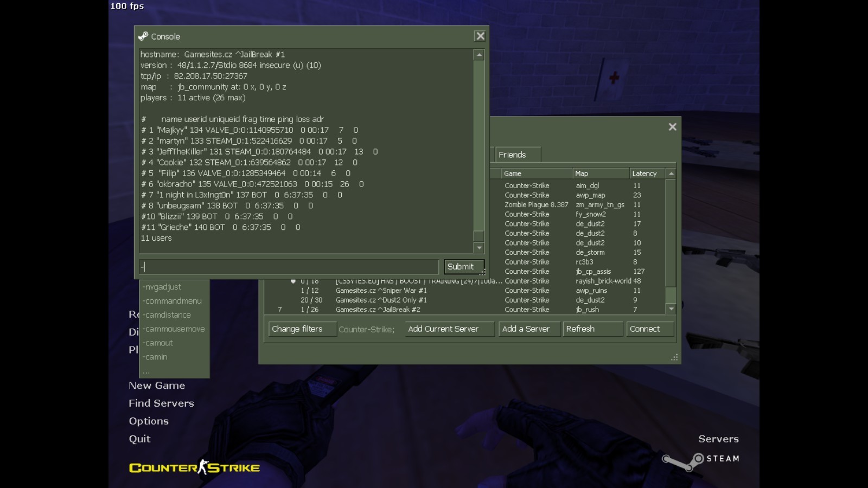Select the aim_dgl map server row
The image size is (868, 488).
(x=578, y=185)
